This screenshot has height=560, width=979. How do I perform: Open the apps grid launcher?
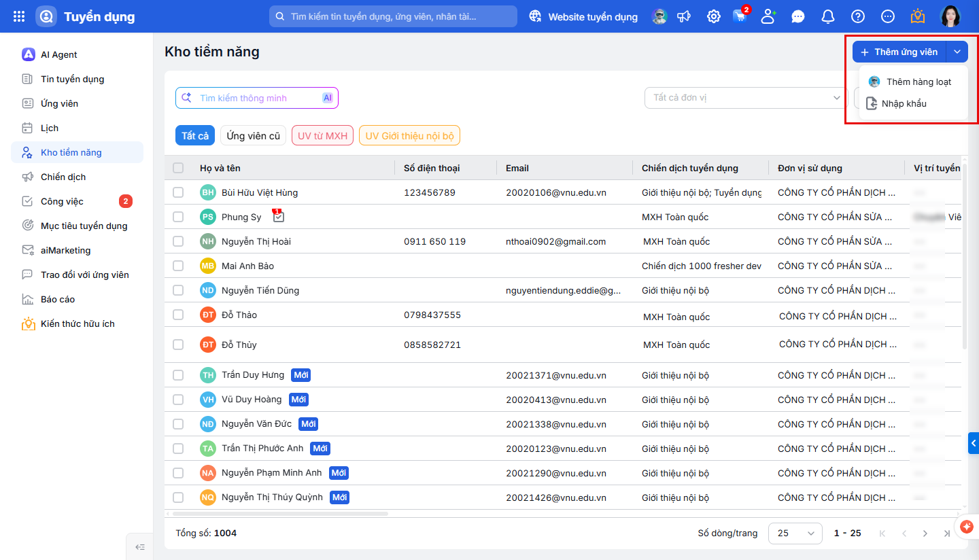(x=19, y=16)
